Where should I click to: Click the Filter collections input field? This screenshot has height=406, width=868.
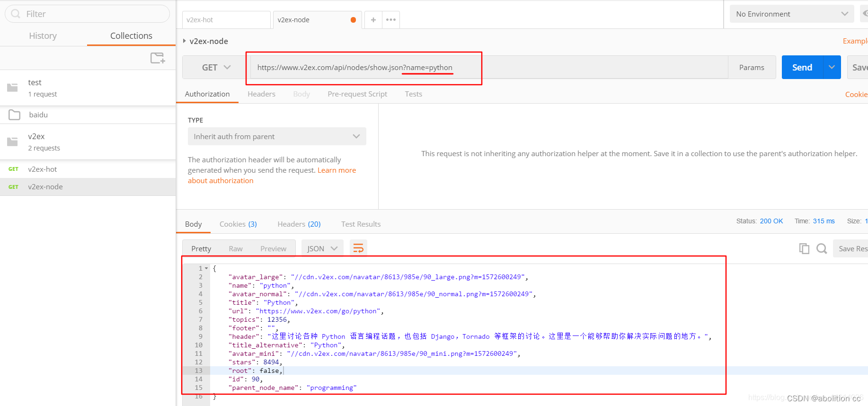(88, 14)
